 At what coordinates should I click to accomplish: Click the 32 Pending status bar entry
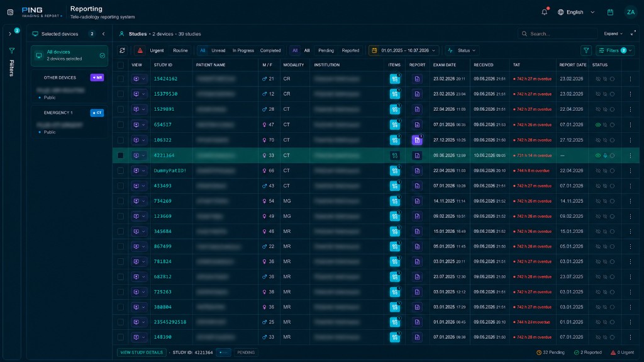[x=550, y=353]
